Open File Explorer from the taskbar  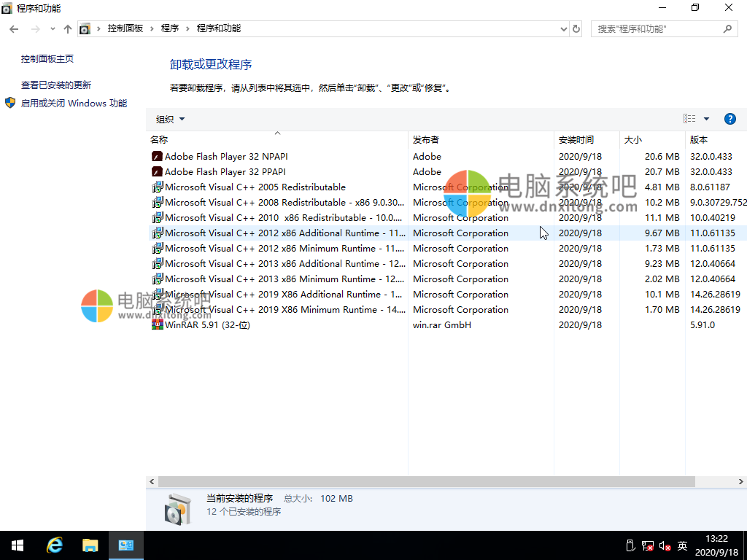(x=90, y=545)
